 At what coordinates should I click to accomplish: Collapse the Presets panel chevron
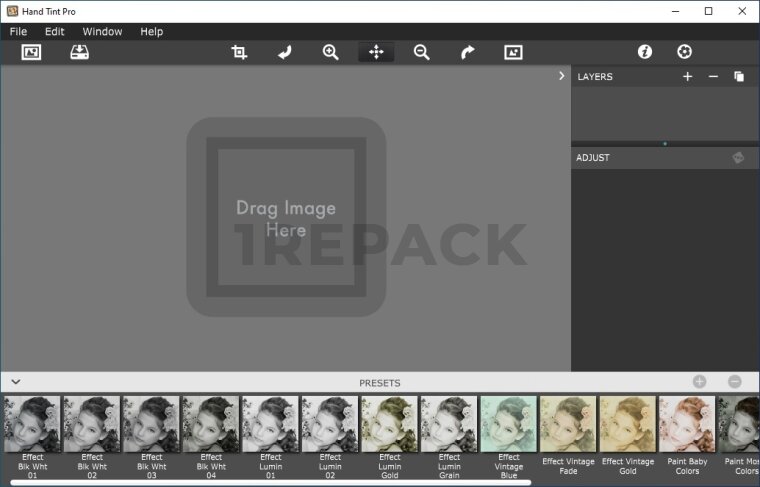click(x=15, y=382)
